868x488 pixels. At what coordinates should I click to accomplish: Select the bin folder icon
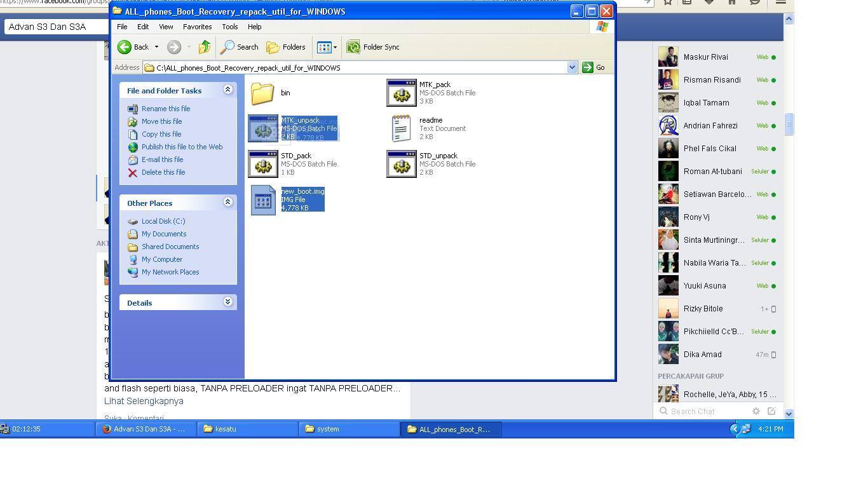pyautogui.click(x=262, y=93)
